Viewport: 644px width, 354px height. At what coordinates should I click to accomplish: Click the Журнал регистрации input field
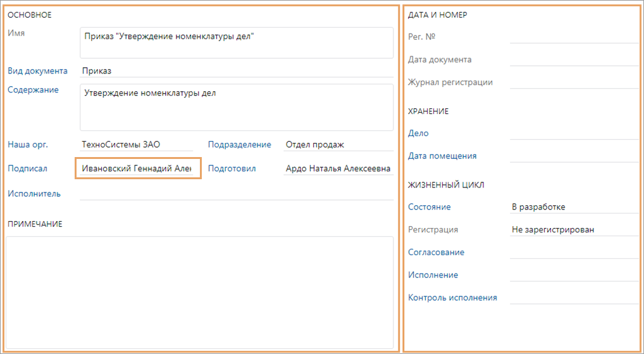click(x=574, y=82)
